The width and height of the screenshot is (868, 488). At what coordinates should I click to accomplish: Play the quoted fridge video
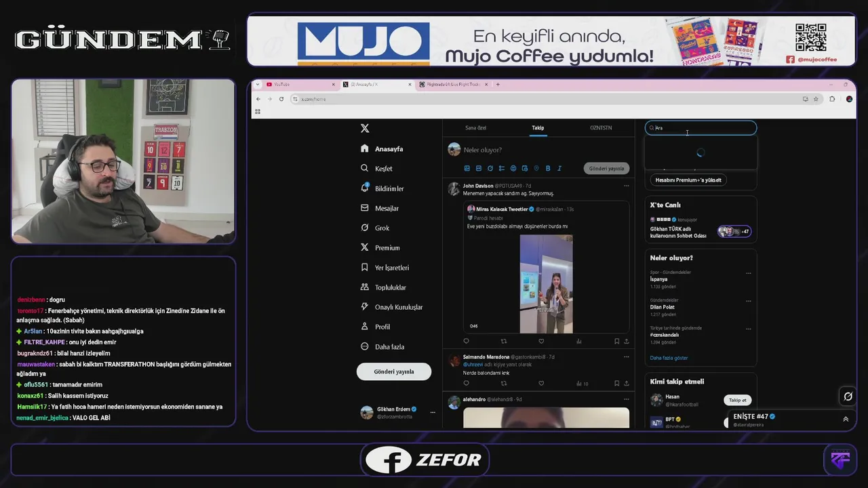546,284
